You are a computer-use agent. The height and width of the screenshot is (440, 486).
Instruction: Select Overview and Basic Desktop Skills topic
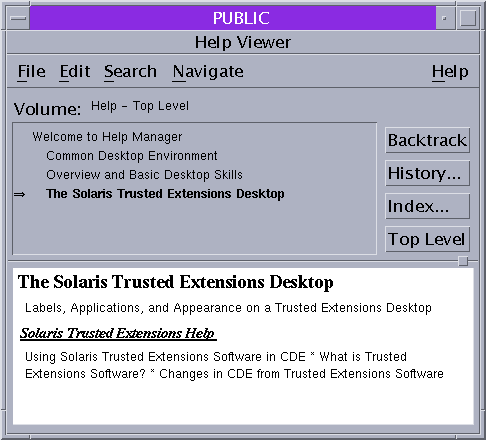[144, 175]
